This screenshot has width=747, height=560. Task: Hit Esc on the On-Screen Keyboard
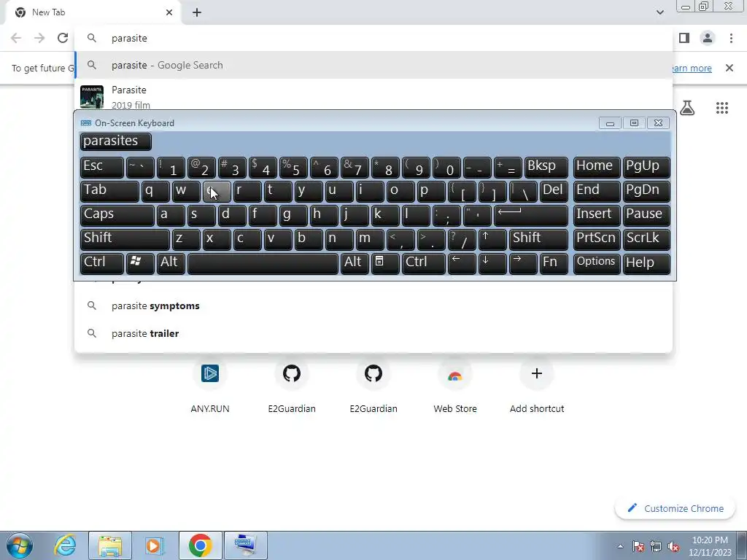click(102, 168)
